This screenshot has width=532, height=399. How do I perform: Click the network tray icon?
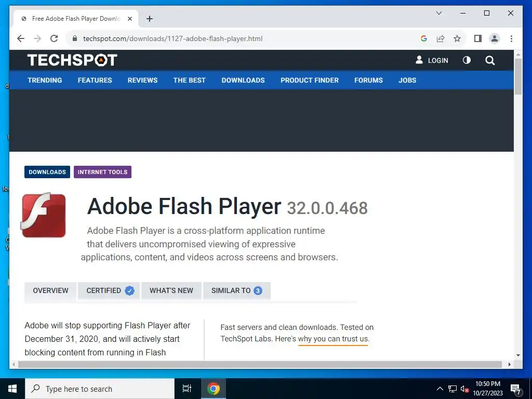pyautogui.click(x=453, y=389)
